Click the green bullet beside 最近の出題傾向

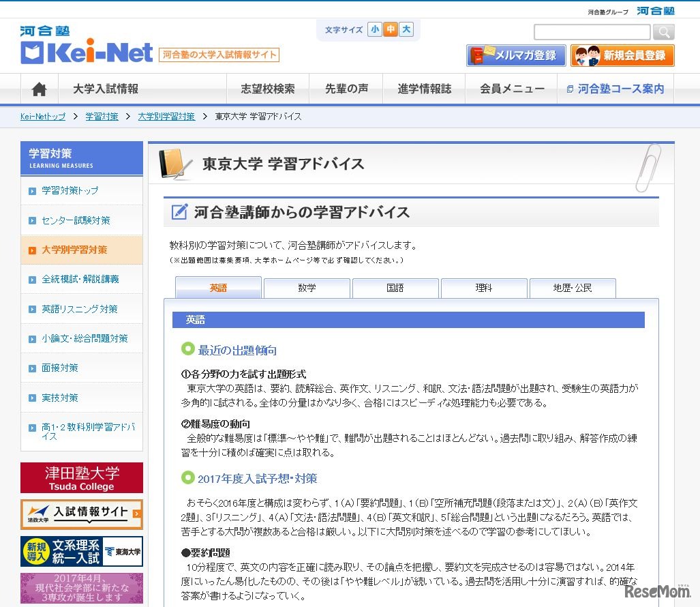tap(188, 349)
